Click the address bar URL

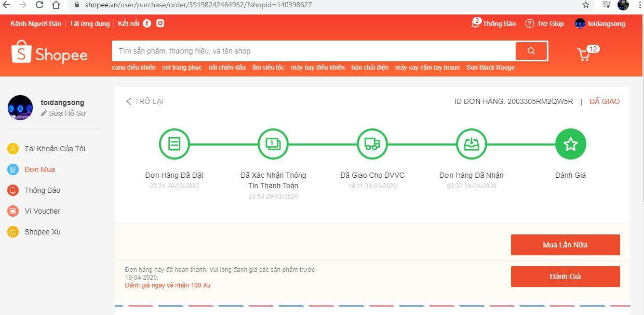pyautogui.click(x=198, y=5)
